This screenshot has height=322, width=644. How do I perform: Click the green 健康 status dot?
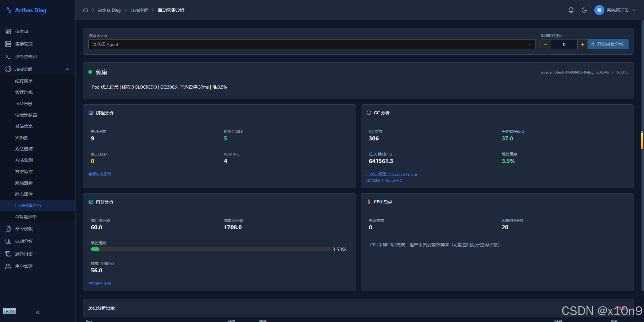90,72
